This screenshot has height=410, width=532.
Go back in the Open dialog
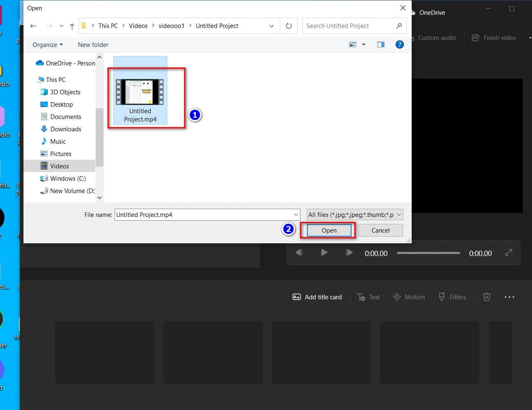33,26
